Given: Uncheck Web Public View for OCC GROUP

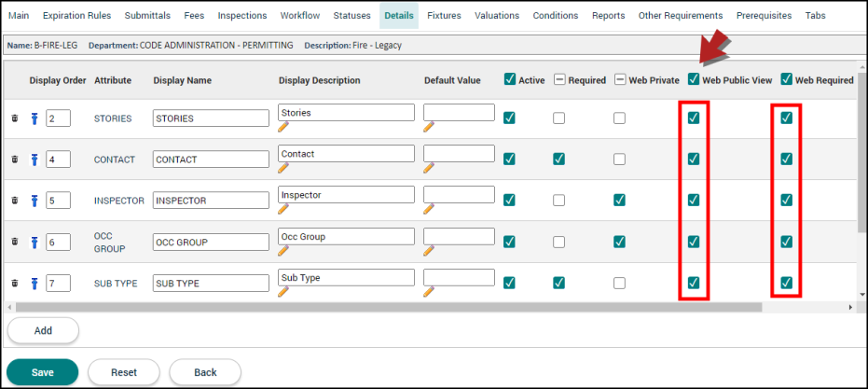Looking at the screenshot, I should click(694, 242).
